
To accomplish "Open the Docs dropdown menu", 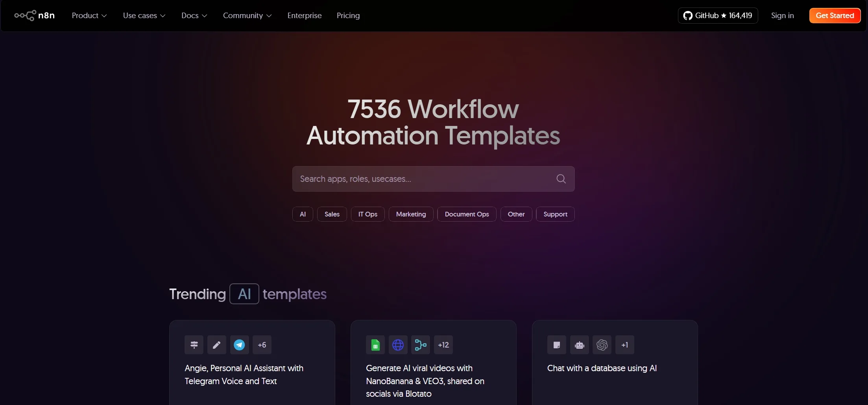I will coord(194,16).
